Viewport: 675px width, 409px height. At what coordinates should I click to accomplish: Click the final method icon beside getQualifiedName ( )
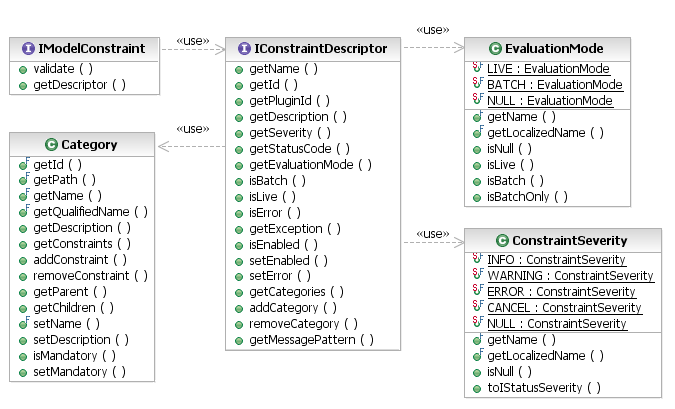pos(24,211)
